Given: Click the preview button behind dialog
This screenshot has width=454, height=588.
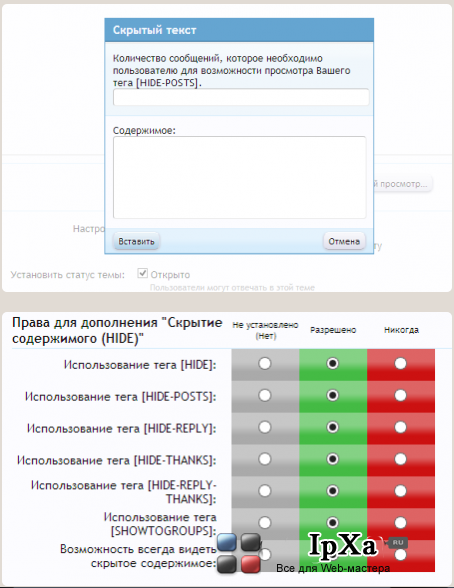Looking at the screenshot, I should click(403, 184).
